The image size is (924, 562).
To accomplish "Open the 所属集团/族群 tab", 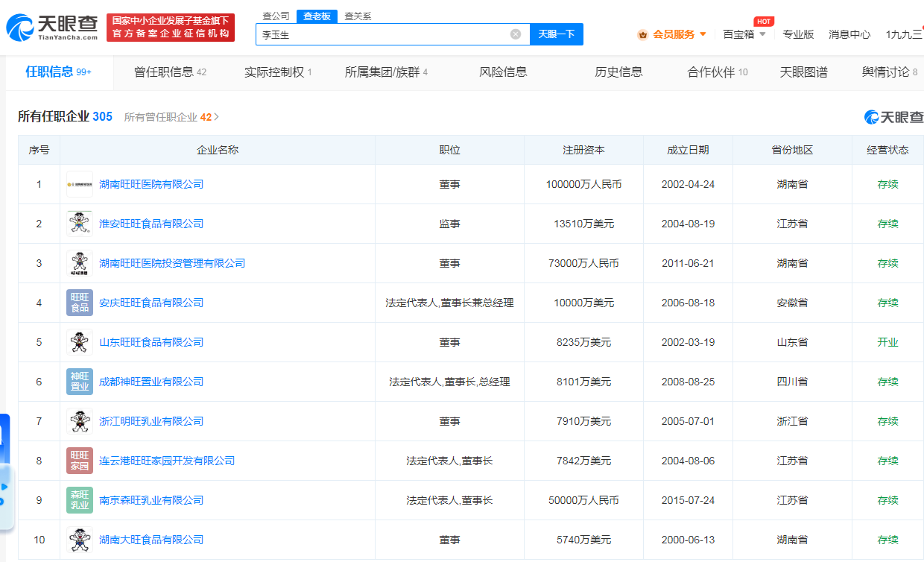I will [x=386, y=72].
